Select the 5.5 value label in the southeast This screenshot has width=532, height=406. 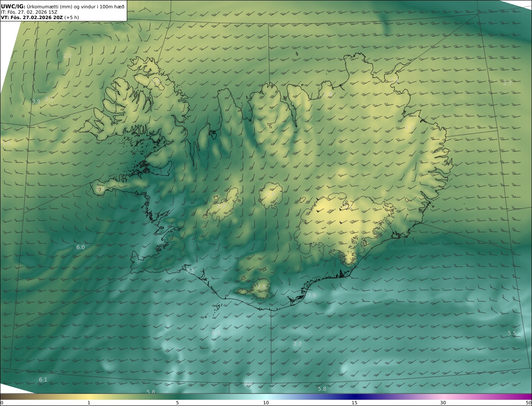(x=512, y=333)
